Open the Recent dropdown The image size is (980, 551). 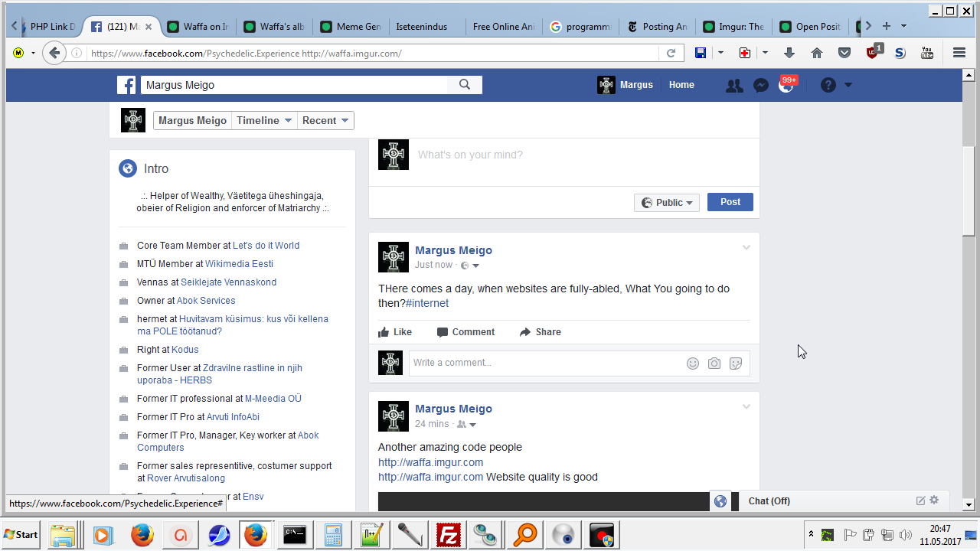[325, 120]
